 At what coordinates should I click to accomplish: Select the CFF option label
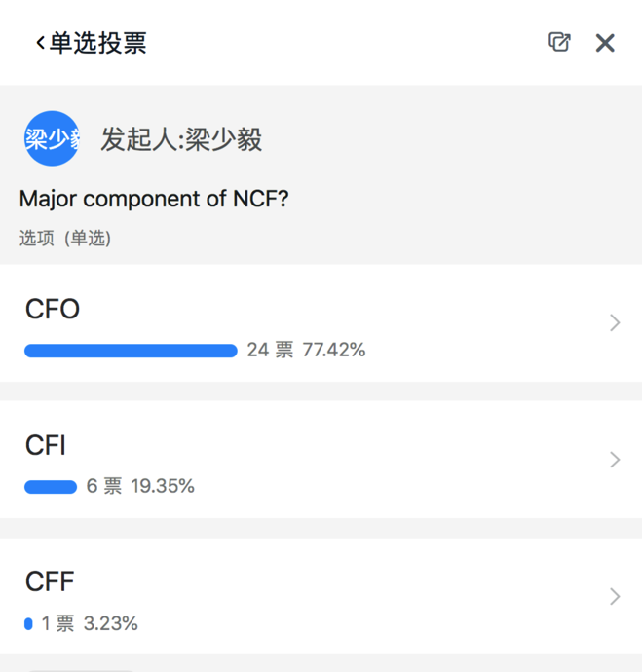(50, 581)
